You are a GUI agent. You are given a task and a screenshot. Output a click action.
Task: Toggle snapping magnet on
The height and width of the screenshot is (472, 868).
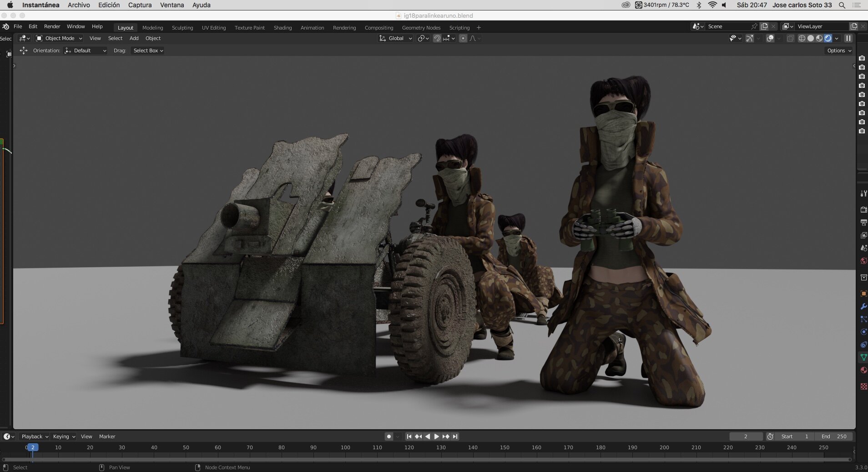437,38
